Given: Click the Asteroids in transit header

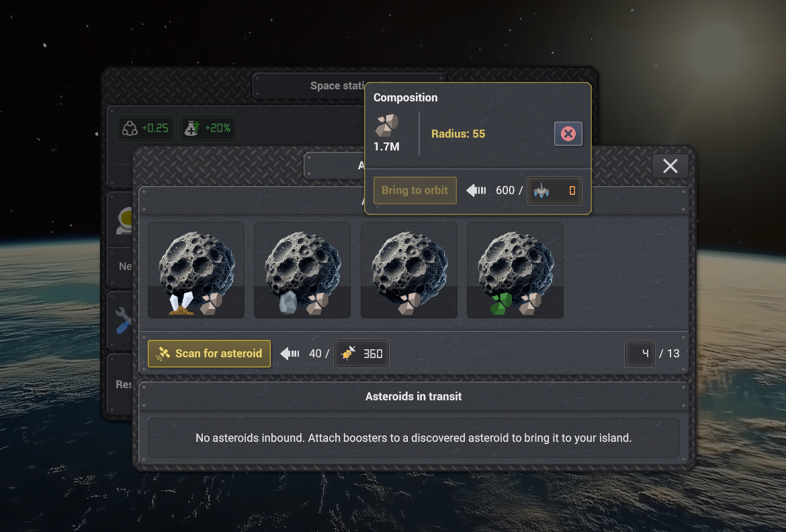Looking at the screenshot, I should point(413,396).
